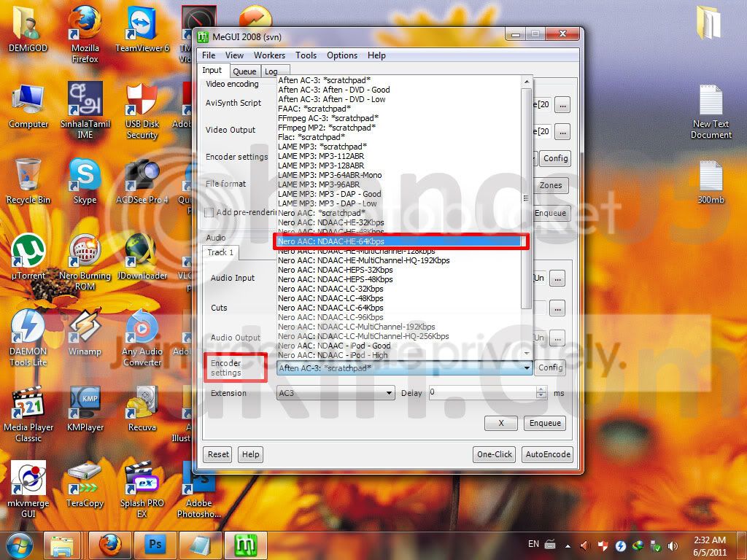Screen dimensions: 747x560
Task: Open Splash PRO EX shortcut
Action: 142,489
